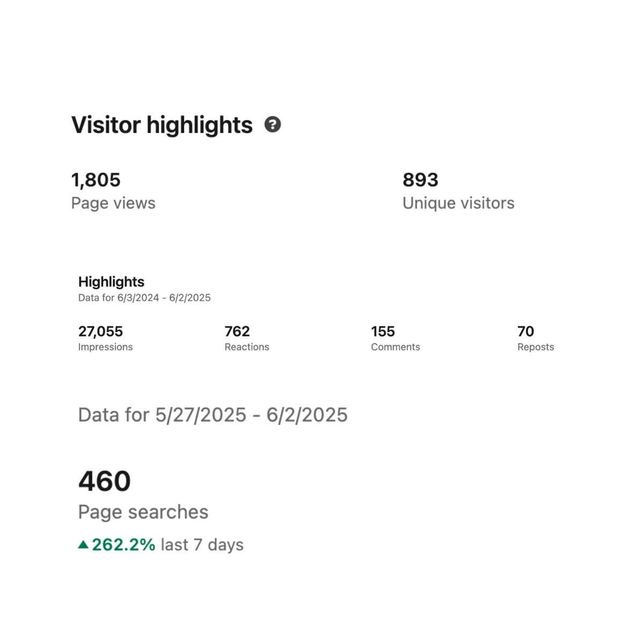Click the 27,055 impressions figure
This screenshot has height=644, width=644.
(x=100, y=331)
